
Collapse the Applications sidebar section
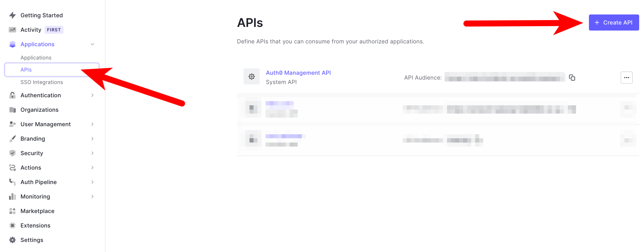[x=92, y=44]
